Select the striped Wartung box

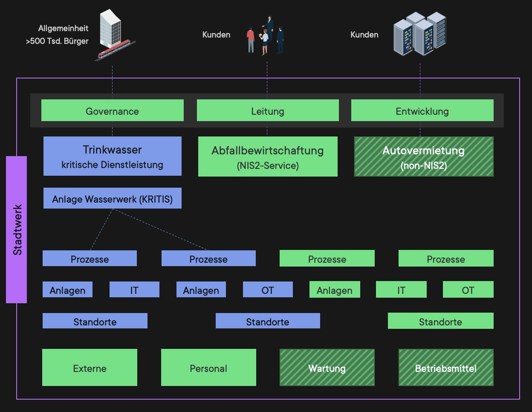tap(327, 368)
